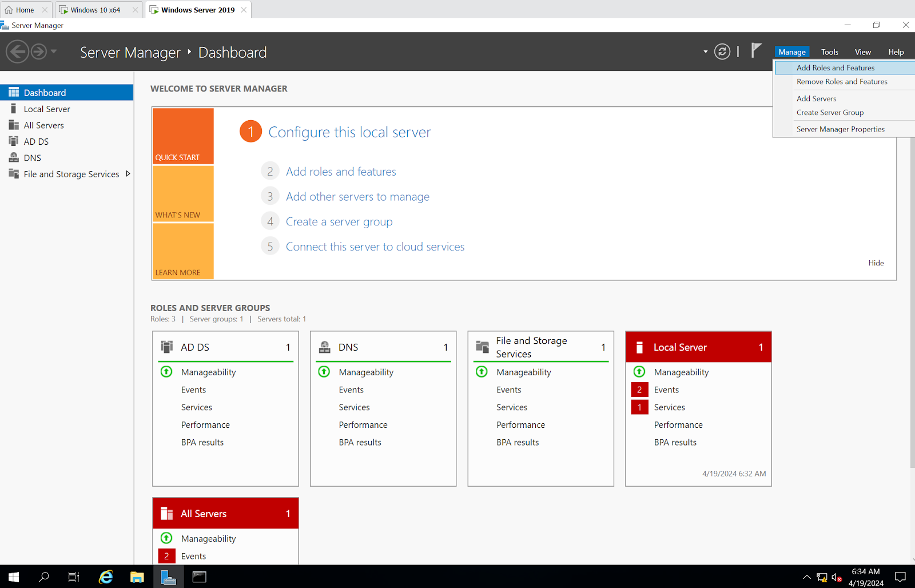Image resolution: width=915 pixels, height=588 pixels.
Task: Switch to the Home VM tab
Action: pyautogui.click(x=25, y=10)
